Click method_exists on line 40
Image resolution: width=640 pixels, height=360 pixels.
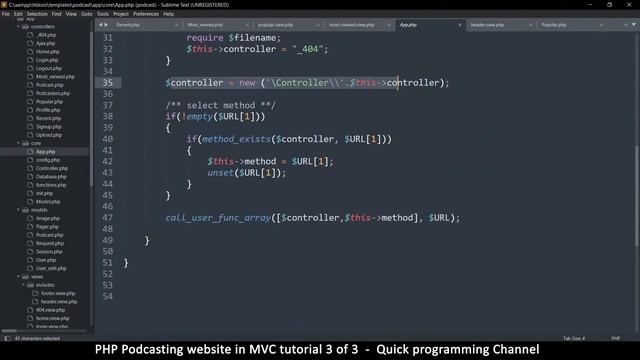(236, 139)
